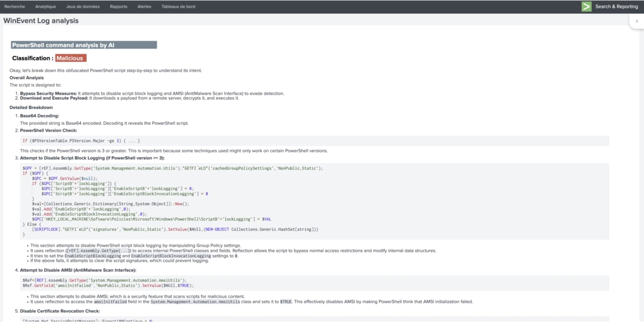Click the inline EnableScriptBlockInvocationLogging code text
Image resolution: width=644 pixels, height=323 pixels.
171,256
